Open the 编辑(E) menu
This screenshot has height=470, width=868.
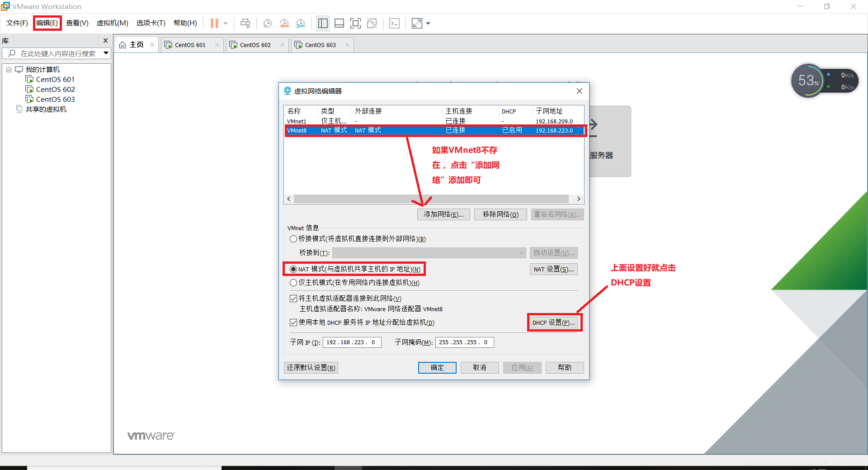(x=47, y=23)
